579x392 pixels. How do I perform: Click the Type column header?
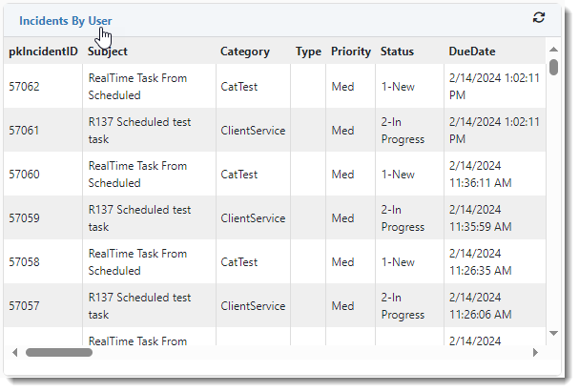pos(308,52)
